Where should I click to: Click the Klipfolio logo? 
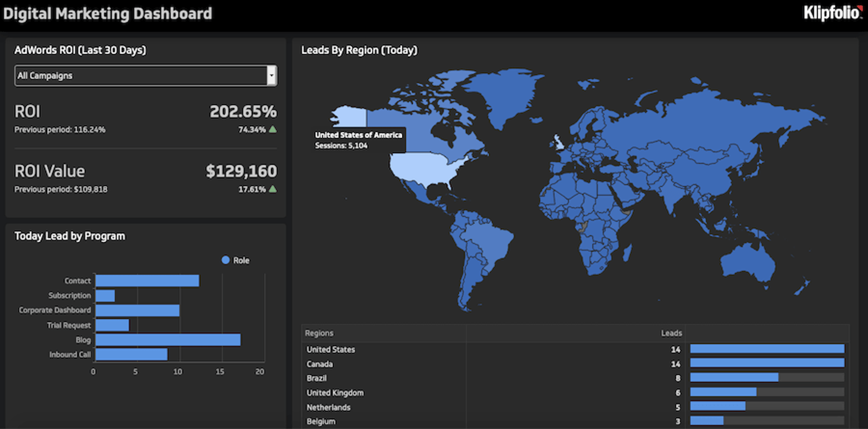[832, 13]
